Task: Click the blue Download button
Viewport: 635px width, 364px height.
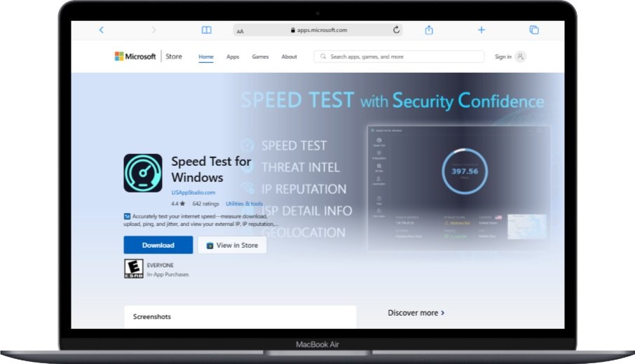Action: pos(158,245)
